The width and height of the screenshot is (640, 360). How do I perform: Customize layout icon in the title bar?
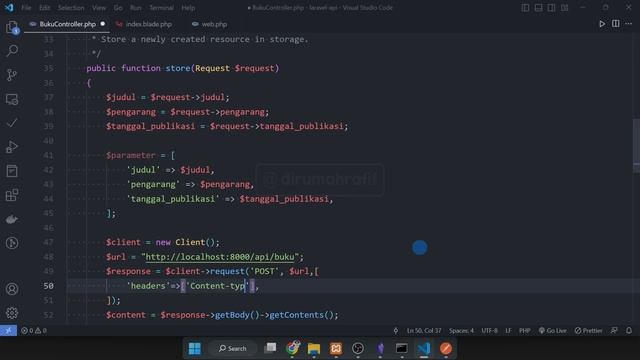click(564, 8)
